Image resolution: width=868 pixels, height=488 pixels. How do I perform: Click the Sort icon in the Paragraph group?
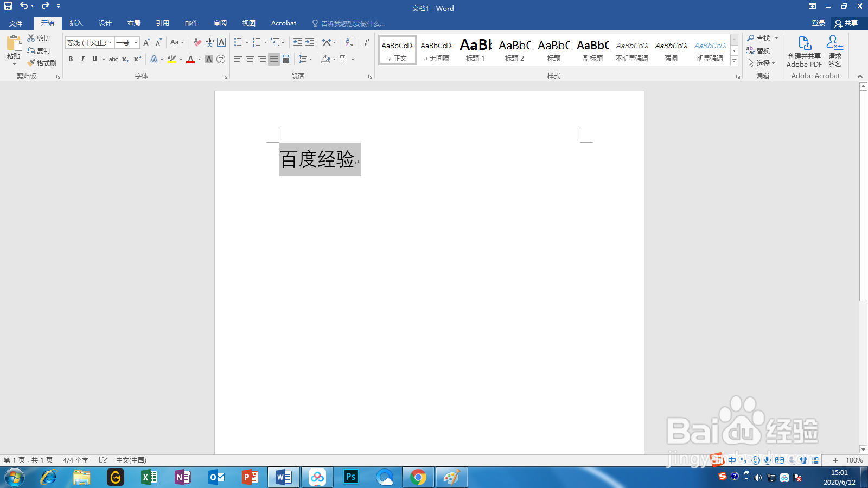[x=348, y=42]
